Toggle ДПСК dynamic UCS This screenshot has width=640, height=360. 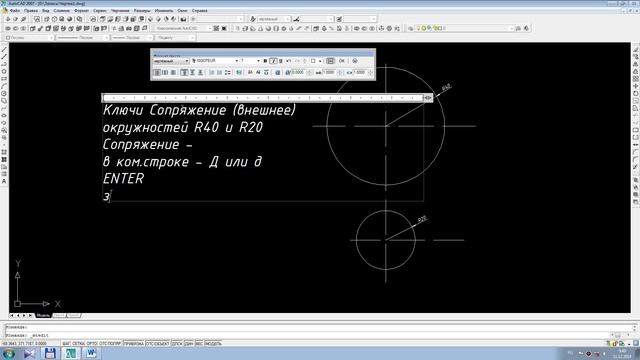pos(177,344)
